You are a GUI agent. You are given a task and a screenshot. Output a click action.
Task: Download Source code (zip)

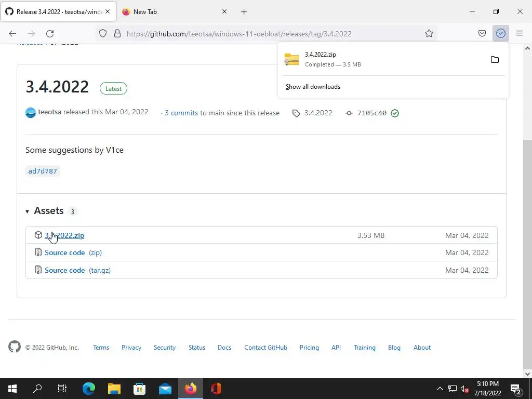[73, 252]
